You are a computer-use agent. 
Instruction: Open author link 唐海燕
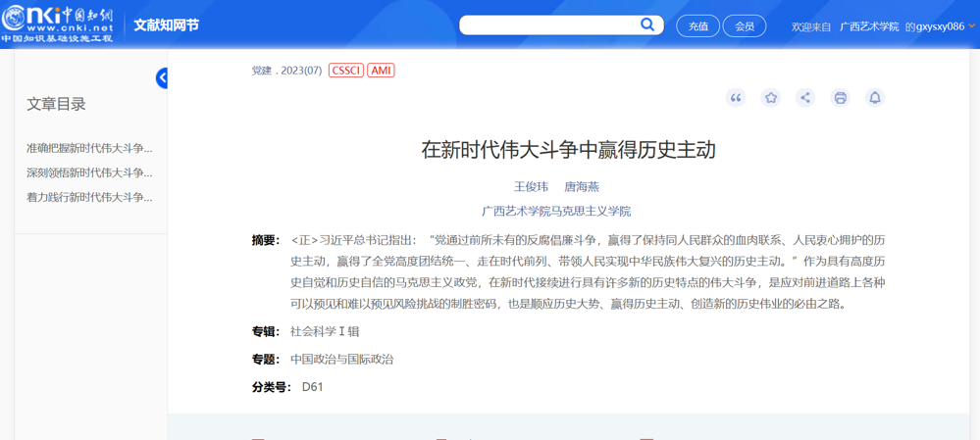tap(582, 186)
